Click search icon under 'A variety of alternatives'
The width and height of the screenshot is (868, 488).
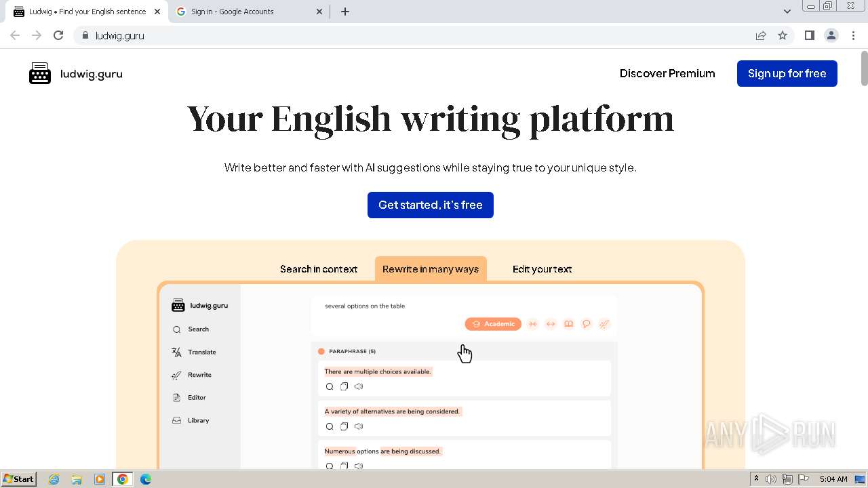pos(330,426)
